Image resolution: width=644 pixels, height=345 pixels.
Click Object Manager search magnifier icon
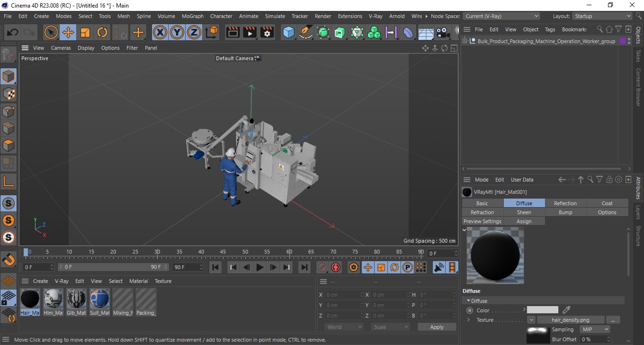[x=600, y=29]
